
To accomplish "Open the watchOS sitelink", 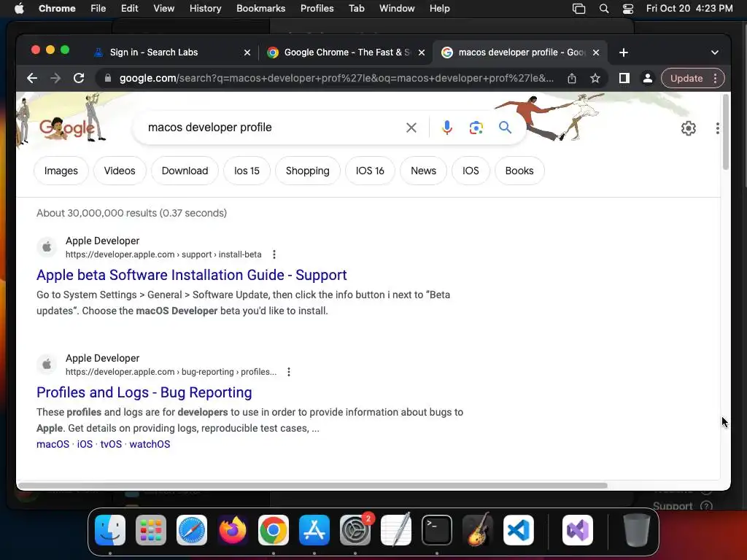I will tap(150, 444).
